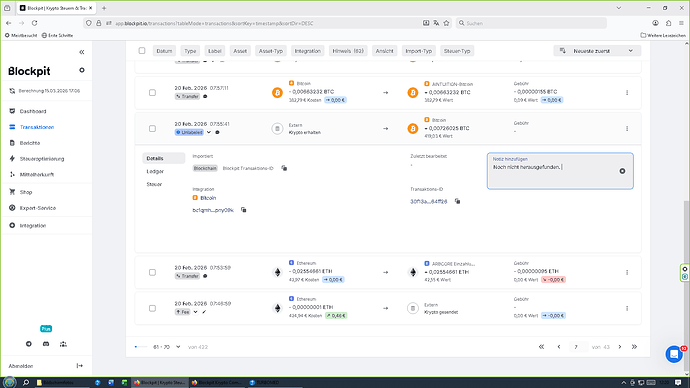Switch to the Details tab
This screenshot has height=388, width=690.
164,158
